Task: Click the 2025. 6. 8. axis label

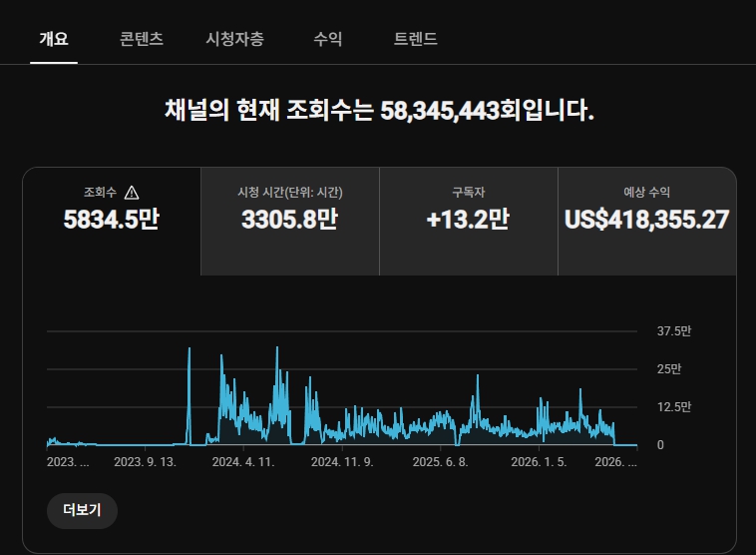Action: [440, 462]
